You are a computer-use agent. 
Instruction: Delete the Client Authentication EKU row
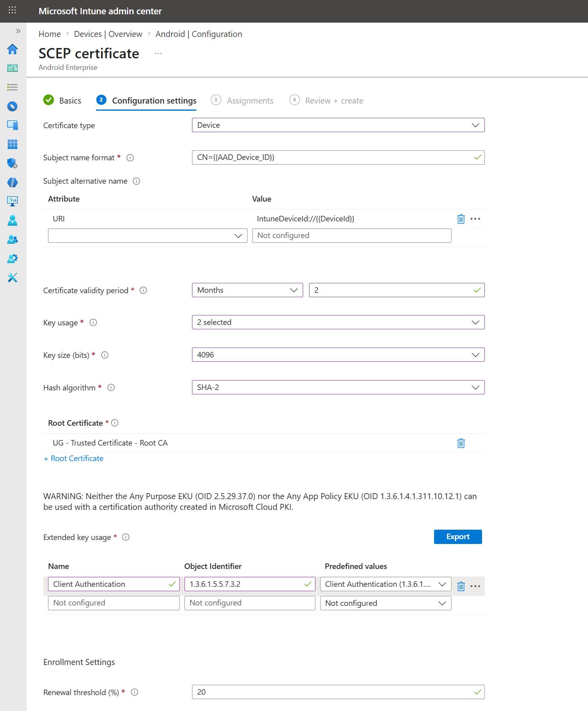tap(461, 586)
